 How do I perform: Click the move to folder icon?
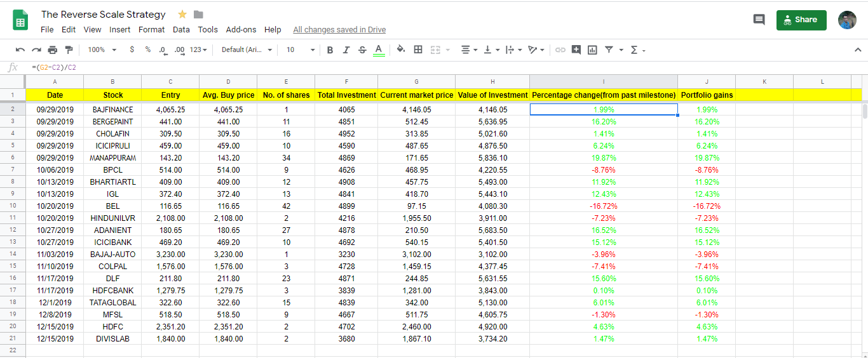coord(198,14)
